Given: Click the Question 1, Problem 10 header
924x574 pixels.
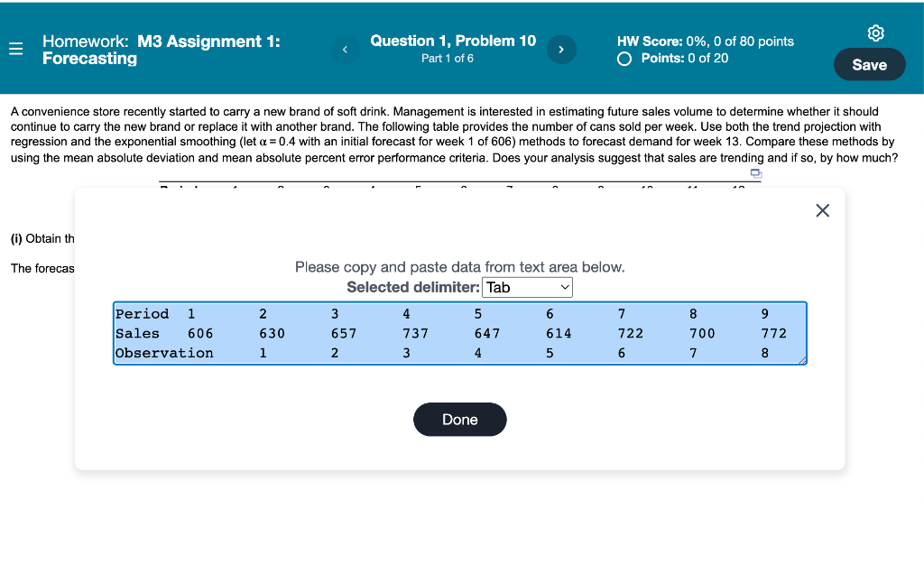Looking at the screenshot, I should click(453, 40).
